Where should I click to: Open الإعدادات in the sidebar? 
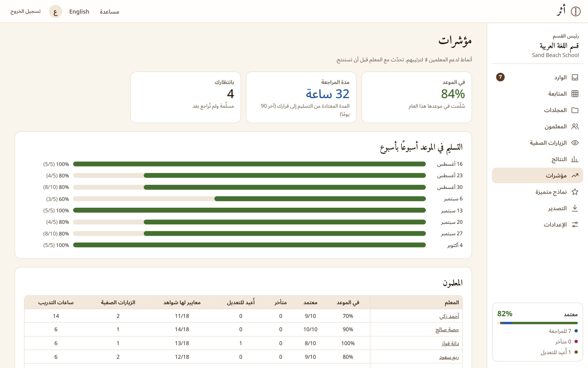tap(537, 225)
